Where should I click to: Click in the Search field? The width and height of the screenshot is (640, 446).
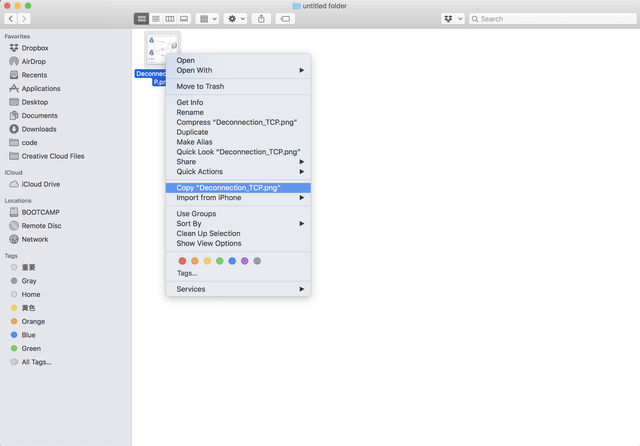point(553,19)
